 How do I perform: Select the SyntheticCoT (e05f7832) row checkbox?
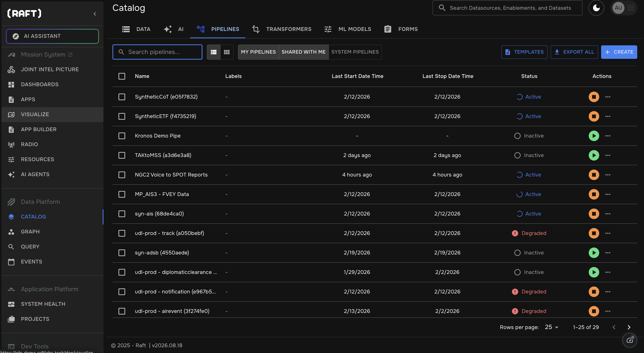(x=122, y=97)
